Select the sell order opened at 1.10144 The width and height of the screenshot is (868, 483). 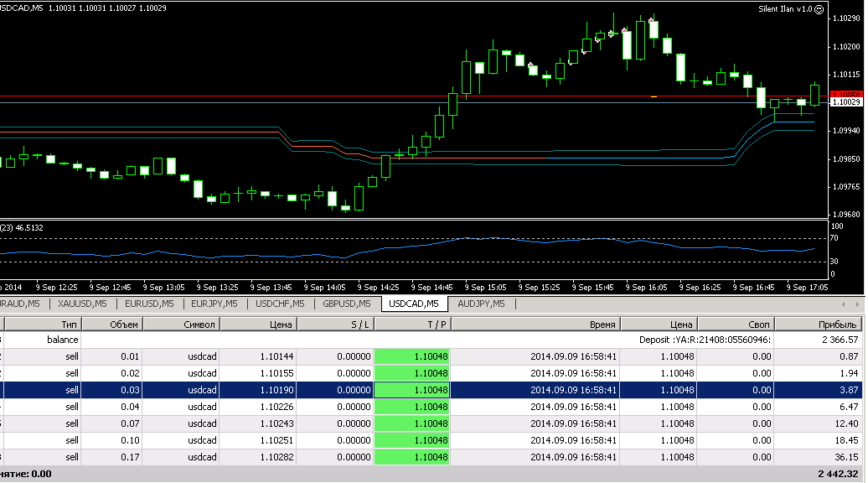point(431,356)
